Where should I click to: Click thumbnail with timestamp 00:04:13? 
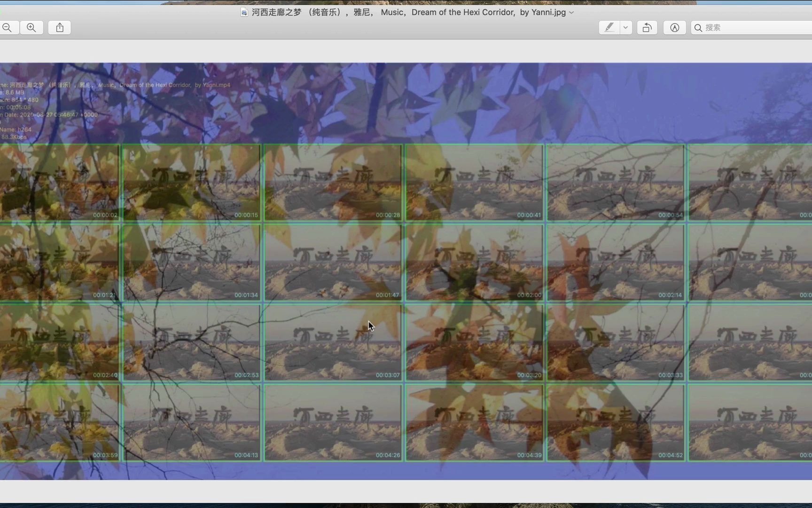coord(191,422)
